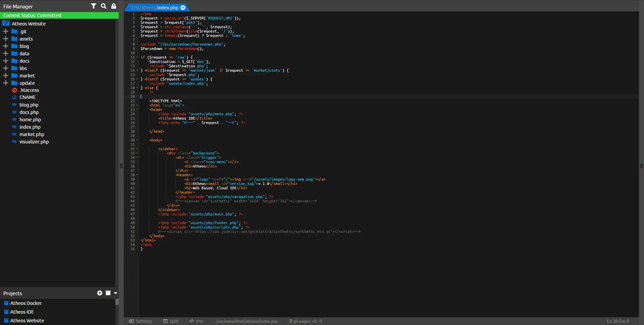Screen dimensions: 644x325
Task: Expand the assets folder
Action: (x=5, y=39)
